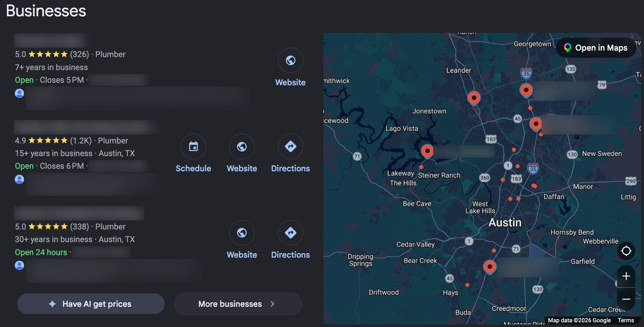Open website icon for 338-review plumber
The width and height of the screenshot is (644, 327).
tap(242, 233)
